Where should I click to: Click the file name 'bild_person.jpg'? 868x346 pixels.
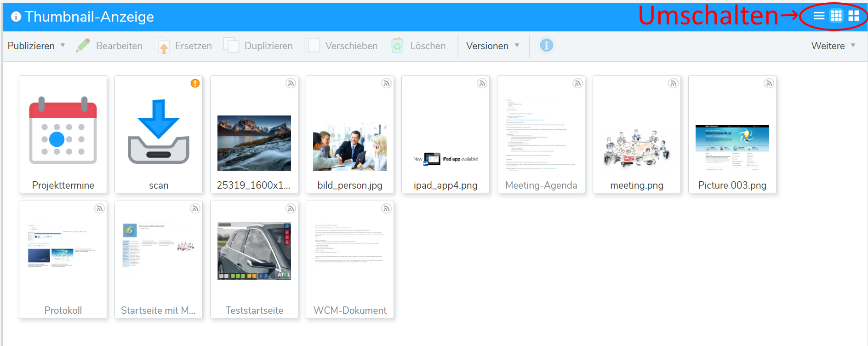pyautogui.click(x=350, y=185)
